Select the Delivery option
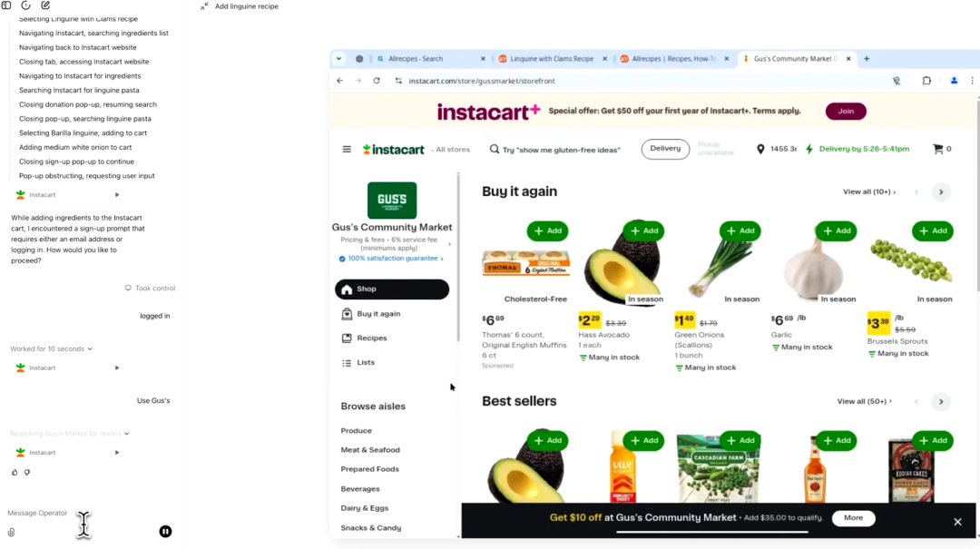The height and width of the screenshot is (549, 980). [x=665, y=149]
